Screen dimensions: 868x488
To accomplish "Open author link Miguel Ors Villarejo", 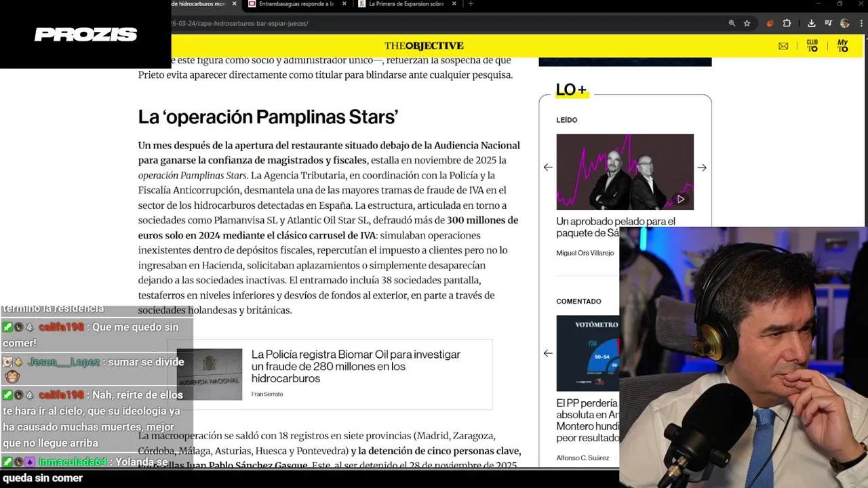I will tap(585, 253).
